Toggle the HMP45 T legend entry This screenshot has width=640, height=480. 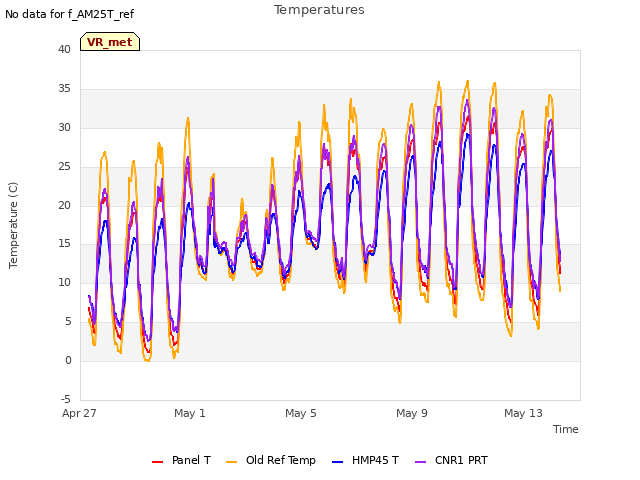[x=365, y=460]
